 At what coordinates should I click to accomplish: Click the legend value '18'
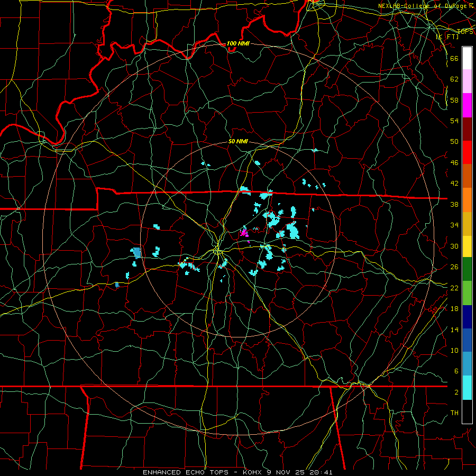pos(454,309)
